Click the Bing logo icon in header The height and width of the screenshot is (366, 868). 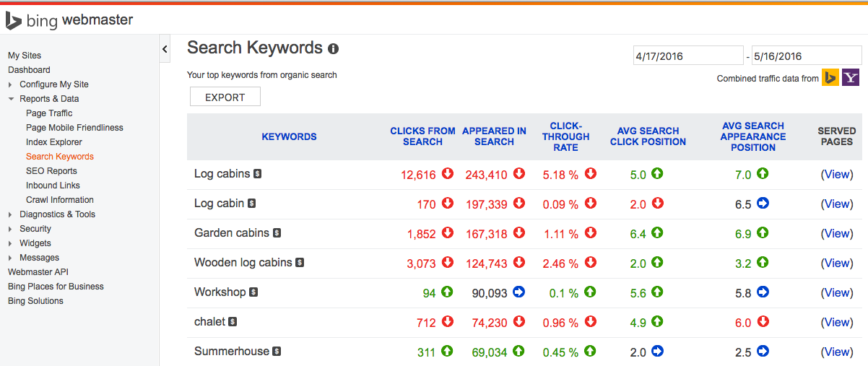[13, 21]
